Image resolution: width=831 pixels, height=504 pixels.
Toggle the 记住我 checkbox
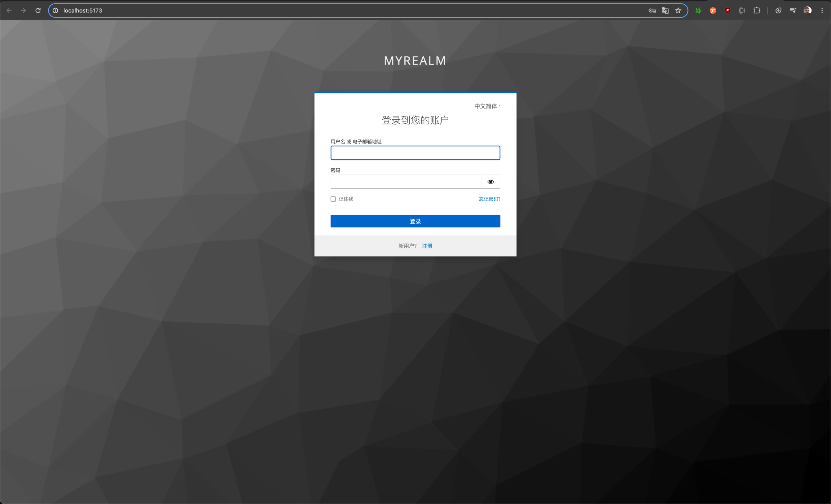click(333, 199)
